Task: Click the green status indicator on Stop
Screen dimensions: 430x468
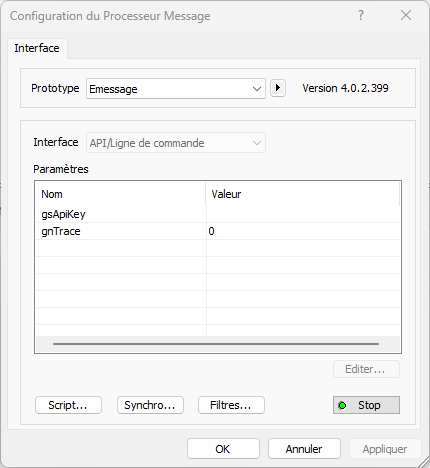Action: point(342,405)
